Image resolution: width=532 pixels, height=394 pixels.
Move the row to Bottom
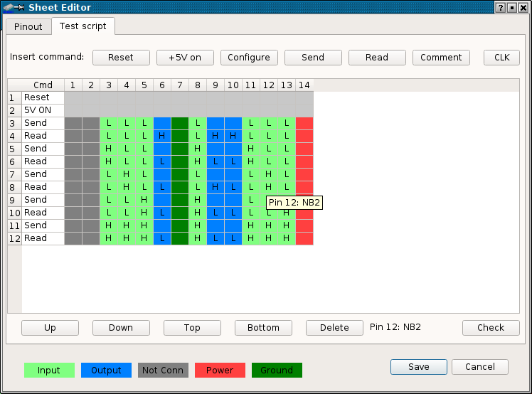click(x=263, y=328)
